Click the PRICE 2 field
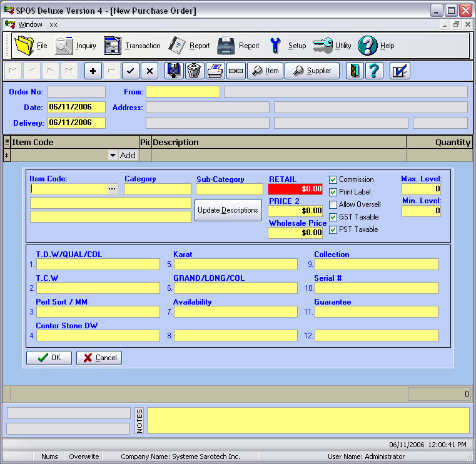The width and height of the screenshot is (476, 464). (295, 211)
